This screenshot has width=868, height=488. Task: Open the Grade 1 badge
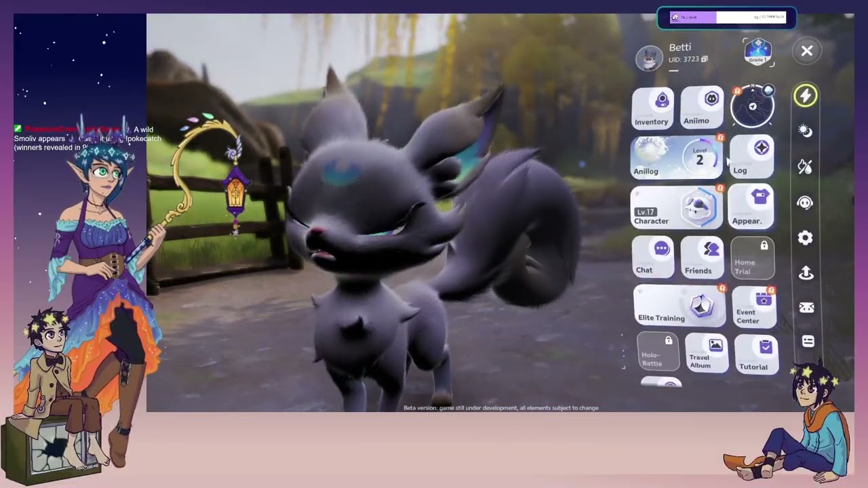pyautogui.click(x=758, y=52)
